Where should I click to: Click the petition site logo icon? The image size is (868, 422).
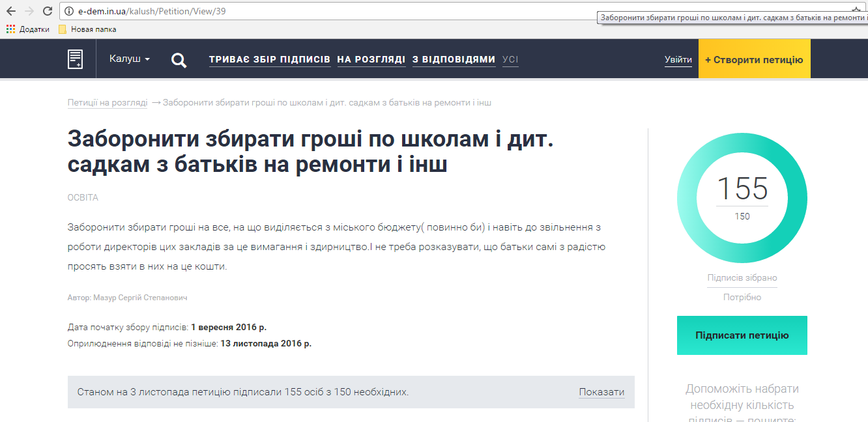click(76, 59)
